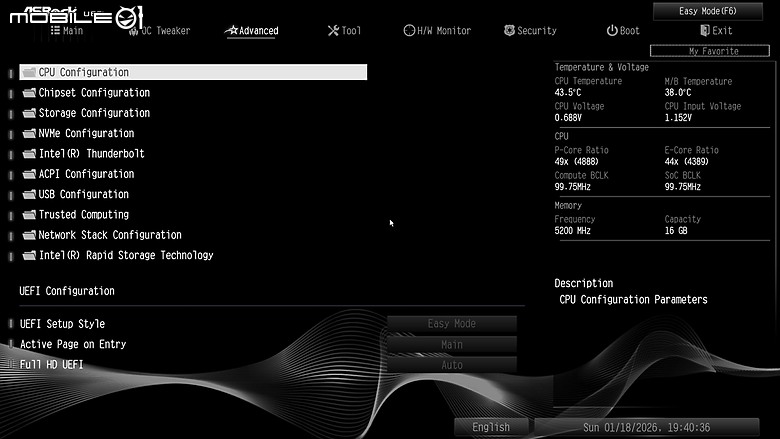Click the E-Core Ratio value 44x

686,162
